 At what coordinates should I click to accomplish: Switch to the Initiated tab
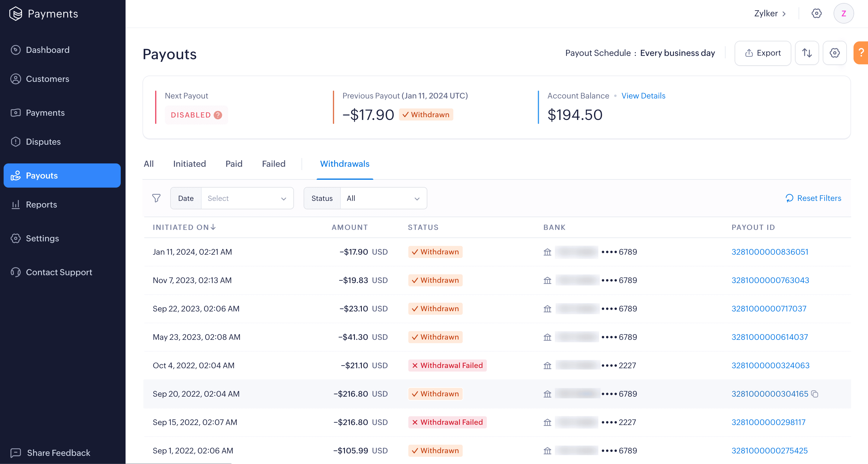(x=189, y=164)
